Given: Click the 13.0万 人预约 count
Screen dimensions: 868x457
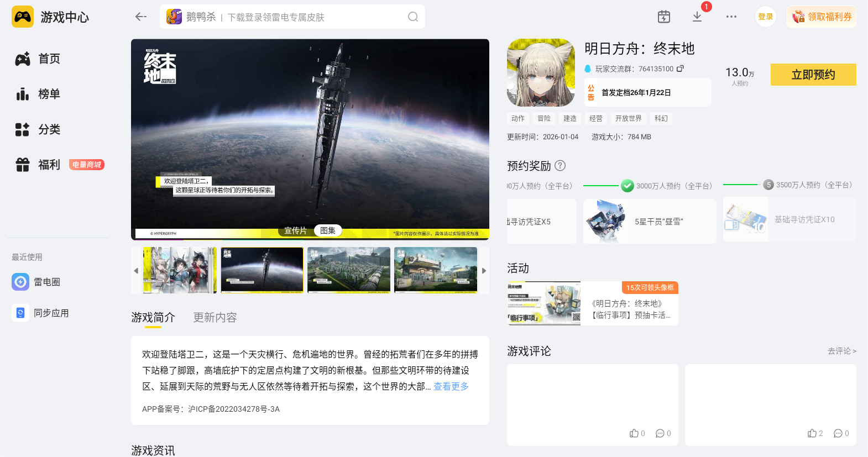Looking at the screenshot, I should (740, 76).
